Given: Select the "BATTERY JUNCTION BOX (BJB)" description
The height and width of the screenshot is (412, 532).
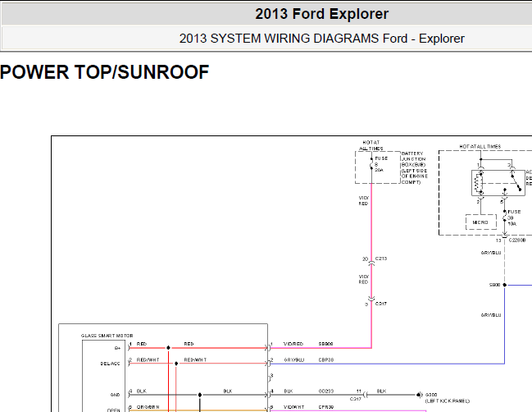Looking at the screenshot, I should pos(414,167).
